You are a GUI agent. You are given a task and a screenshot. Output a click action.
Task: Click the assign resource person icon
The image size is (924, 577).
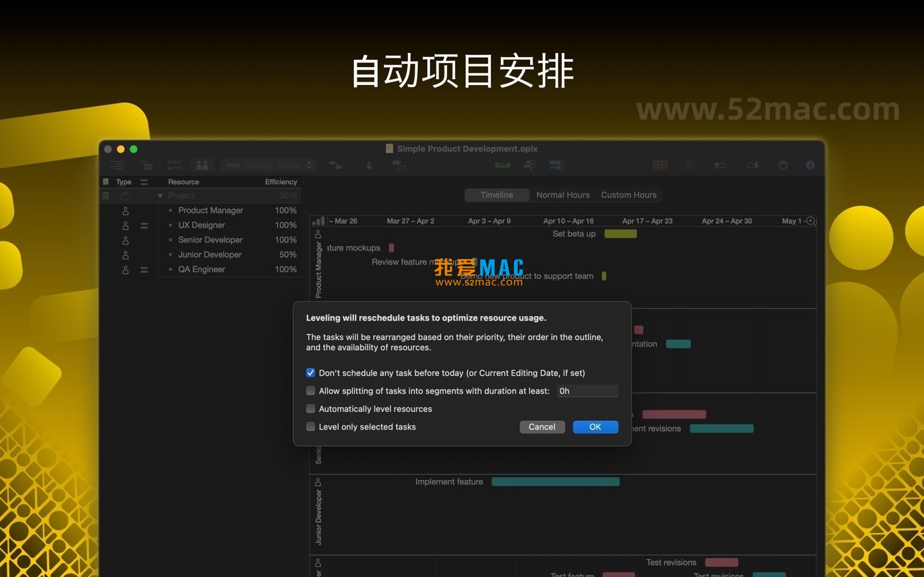[x=369, y=165]
